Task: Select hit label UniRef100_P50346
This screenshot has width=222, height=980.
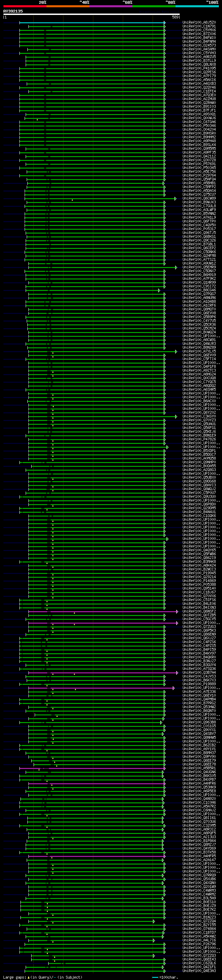Action: [199, 126]
